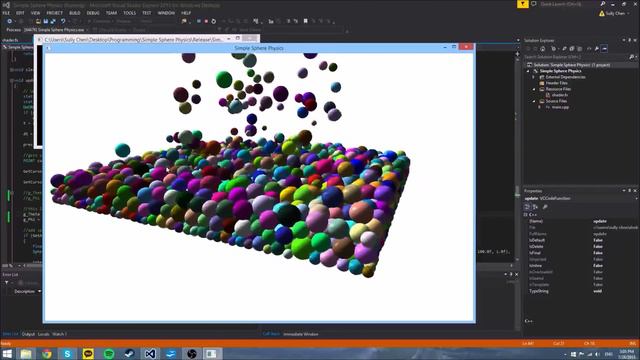640x360 pixels.
Task: Switch to the Locals tab
Action: click(x=43, y=334)
